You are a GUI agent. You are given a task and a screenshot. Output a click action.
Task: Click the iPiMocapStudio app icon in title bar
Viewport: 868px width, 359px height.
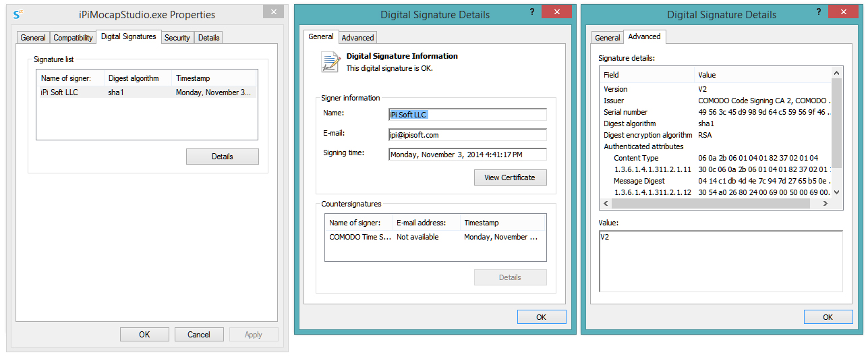(x=19, y=13)
